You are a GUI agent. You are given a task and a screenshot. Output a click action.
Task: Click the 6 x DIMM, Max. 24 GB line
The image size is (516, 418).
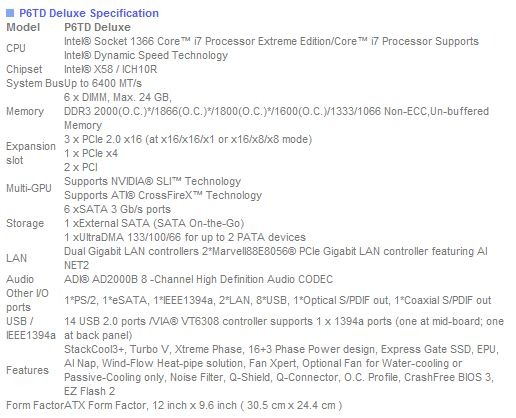click(x=118, y=97)
